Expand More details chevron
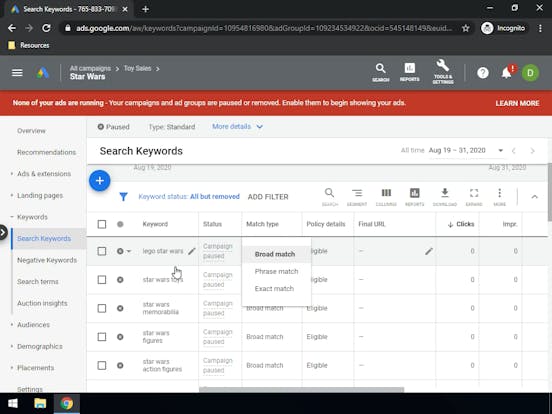The height and width of the screenshot is (414, 552). click(x=260, y=127)
